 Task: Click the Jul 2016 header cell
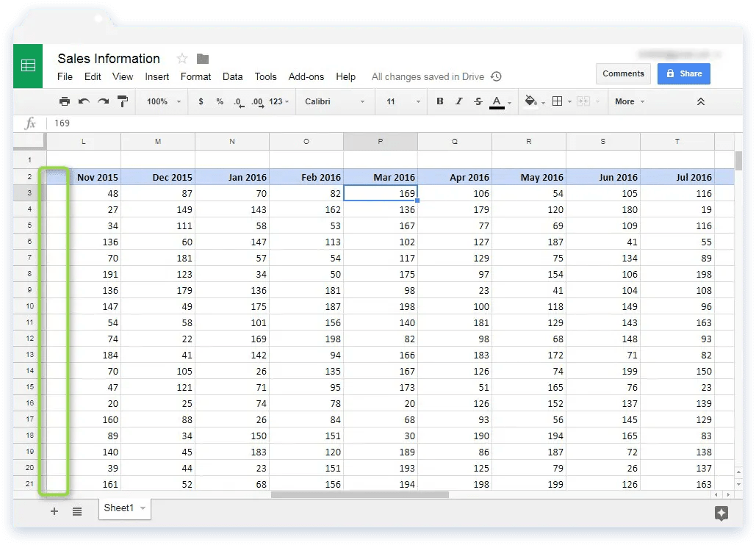coord(677,177)
